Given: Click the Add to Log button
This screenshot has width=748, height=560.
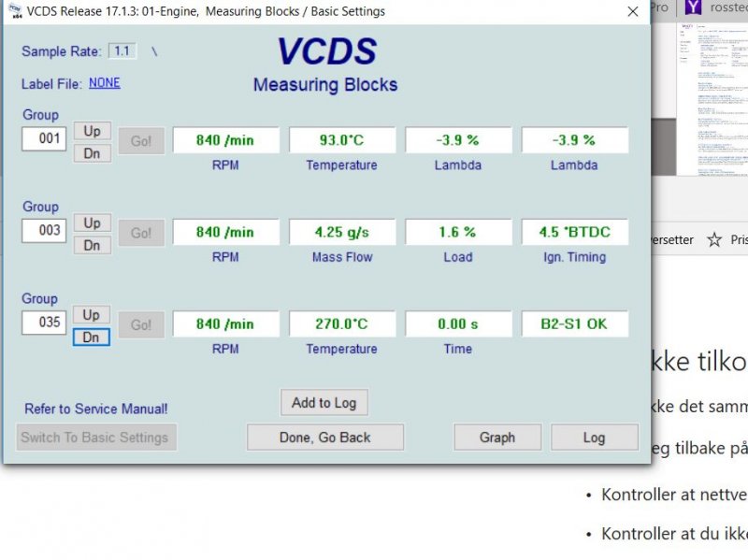Looking at the screenshot, I should 324,403.
